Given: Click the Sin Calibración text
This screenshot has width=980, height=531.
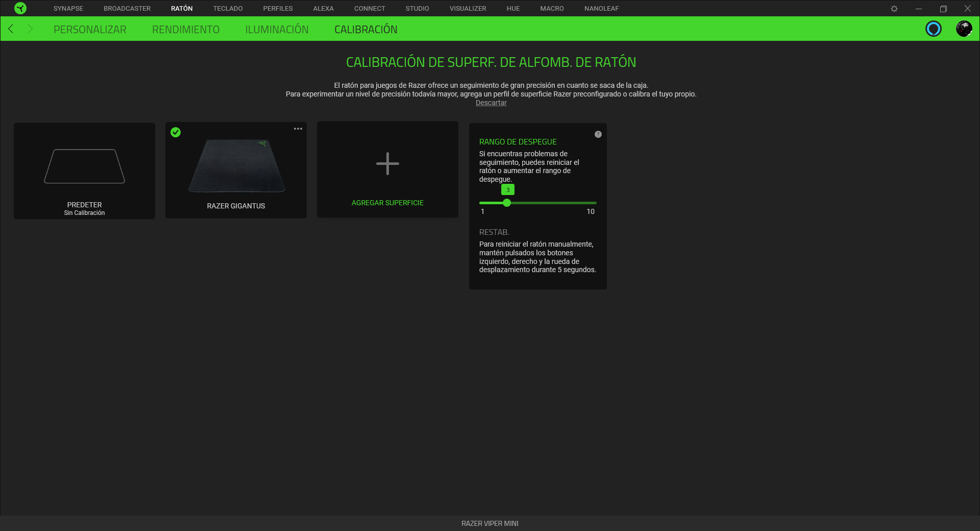Looking at the screenshot, I should (84, 213).
